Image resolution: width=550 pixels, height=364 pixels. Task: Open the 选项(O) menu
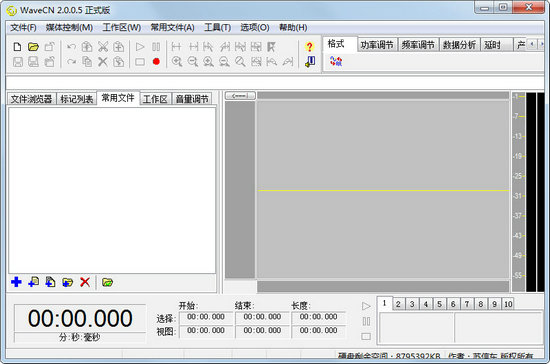point(255,28)
